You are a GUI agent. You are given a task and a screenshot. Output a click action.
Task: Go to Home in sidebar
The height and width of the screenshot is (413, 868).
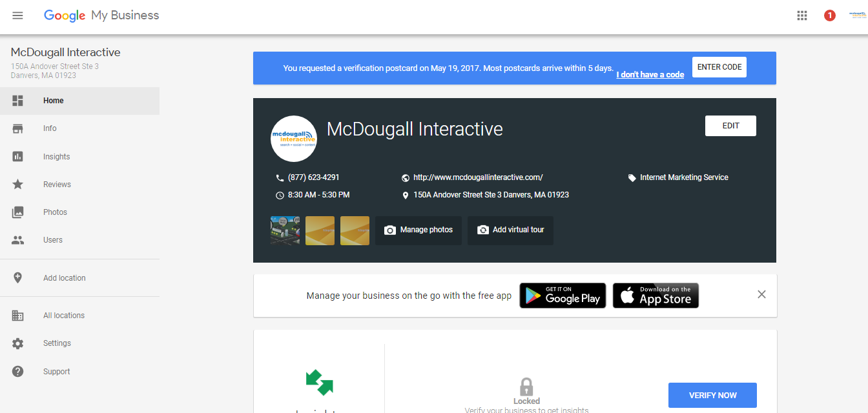click(x=79, y=101)
